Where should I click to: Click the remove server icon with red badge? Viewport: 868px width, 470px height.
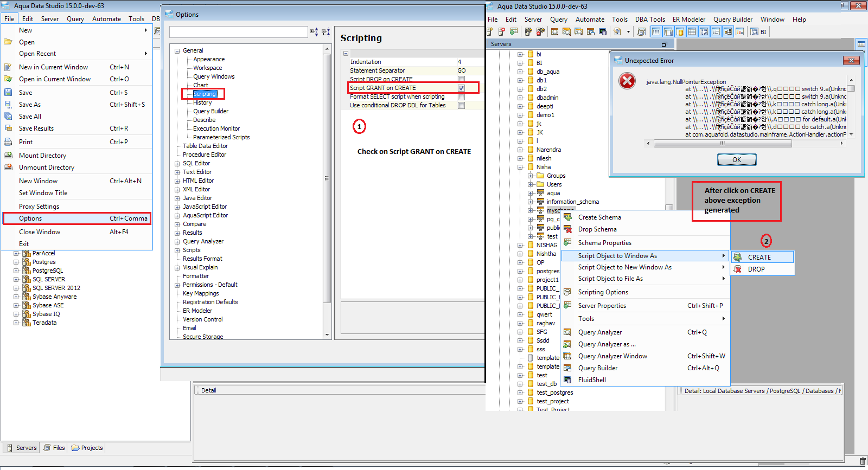tap(502, 32)
